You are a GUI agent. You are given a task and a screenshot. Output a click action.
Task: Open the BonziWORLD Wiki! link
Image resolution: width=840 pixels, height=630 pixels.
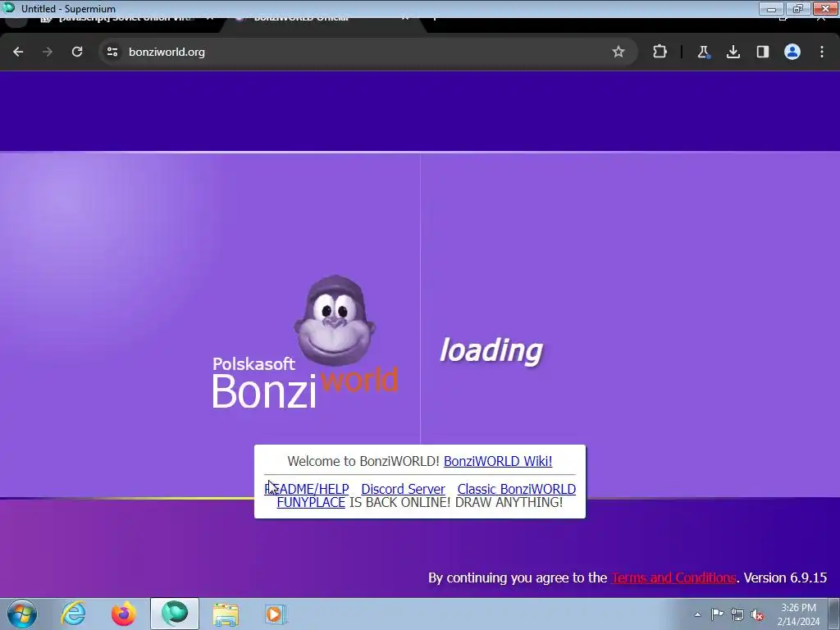(x=498, y=461)
